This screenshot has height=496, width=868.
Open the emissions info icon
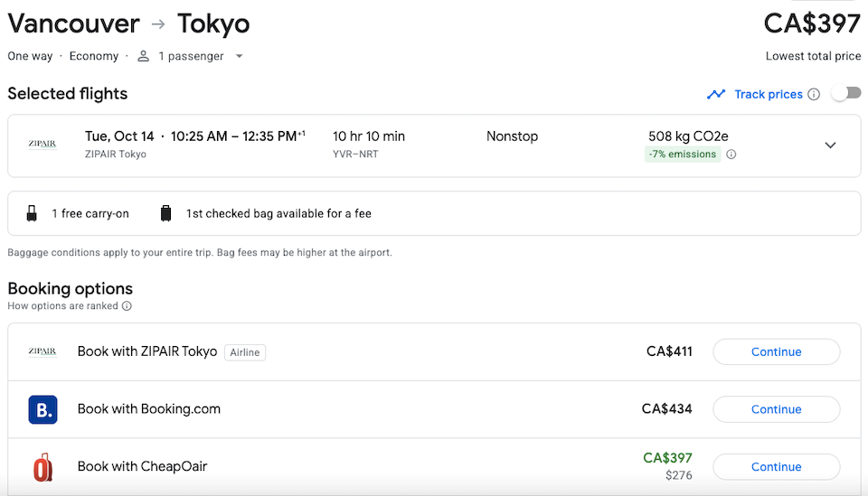click(x=731, y=154)
